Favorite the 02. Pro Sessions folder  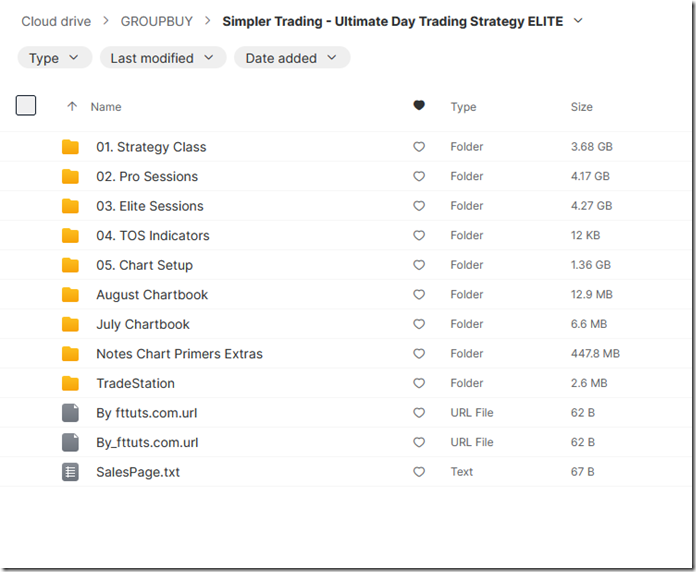[419, 177]
